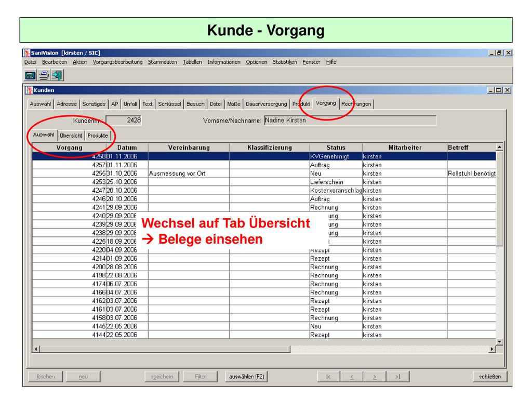Click the speichern button
Screen dimensions: 532x399
[162, 377]
